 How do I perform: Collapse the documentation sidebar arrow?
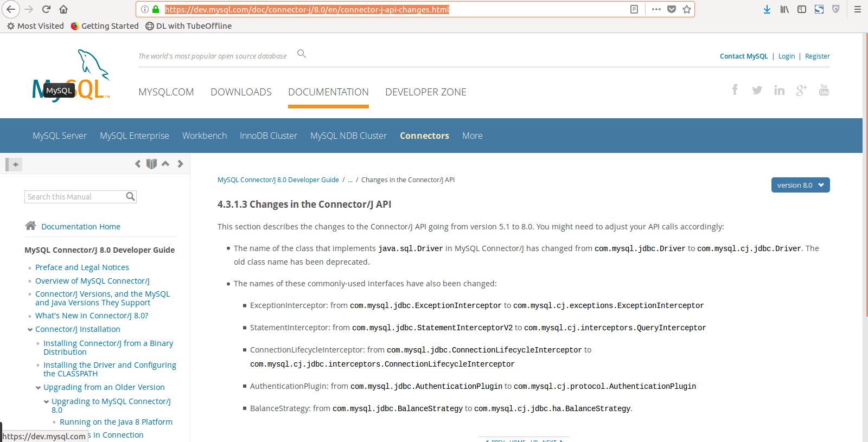14,164
